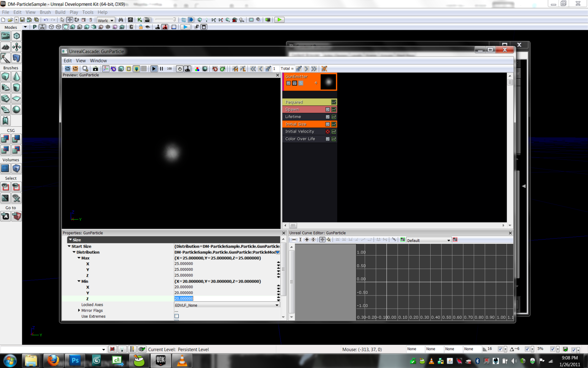Screen dimensions: 588x368
Task: Click Play In Editor blue arrow icon
Action: click(x=185, y=27)
